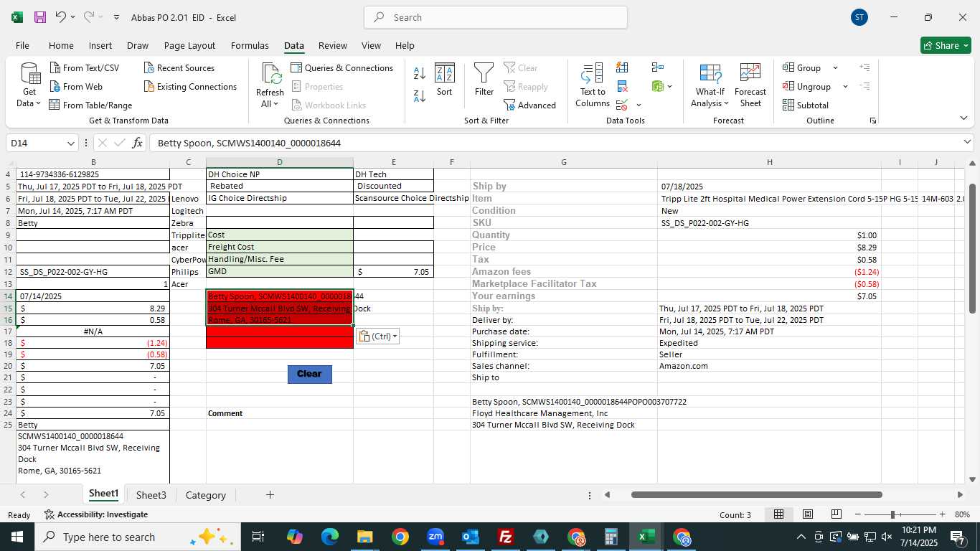This screenshot has height=551, width=980.
Task: Open the Name Box dropdown
Action: (70, 143)
